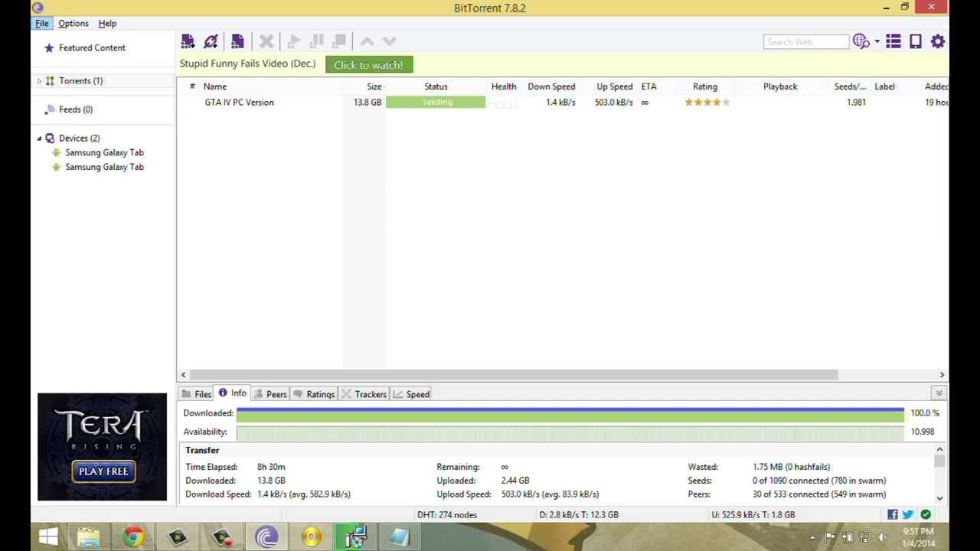Click the star rating of the GTA IV torrent

[x=707, y=103]
